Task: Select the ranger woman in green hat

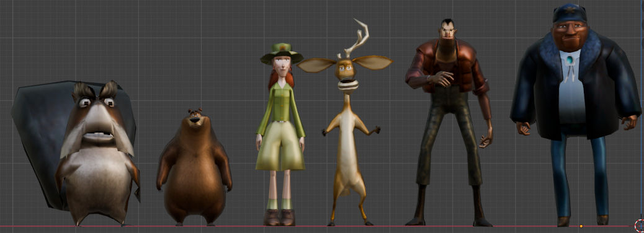Action: point(281,135)
